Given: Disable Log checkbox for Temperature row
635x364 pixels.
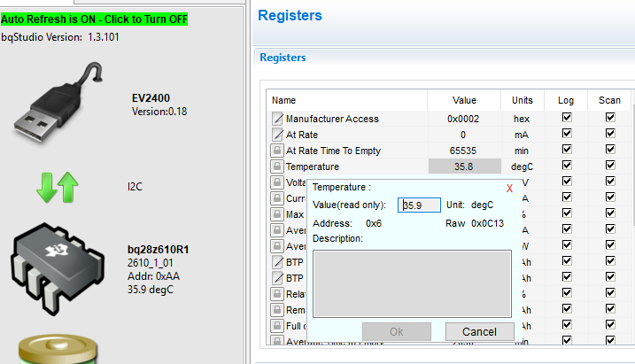Looking at the screenshot, I should pyautogui.click(x=567, y=167).
